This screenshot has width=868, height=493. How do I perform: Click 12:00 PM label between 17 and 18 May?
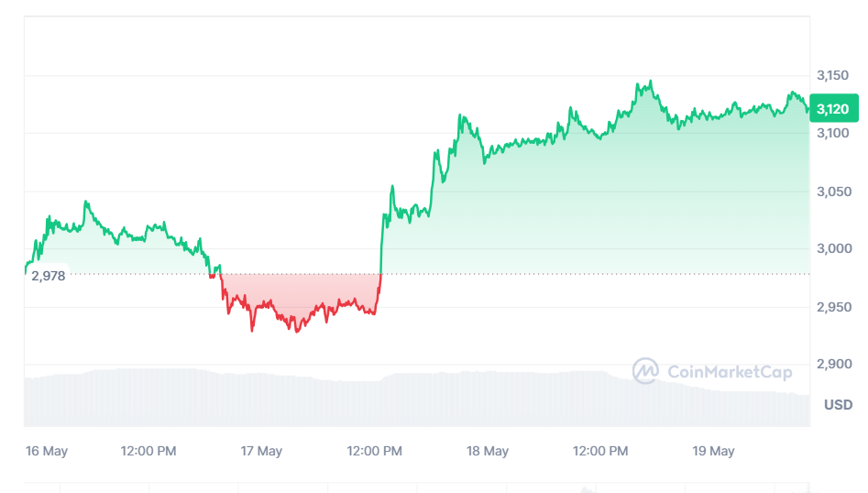(374, 451)
